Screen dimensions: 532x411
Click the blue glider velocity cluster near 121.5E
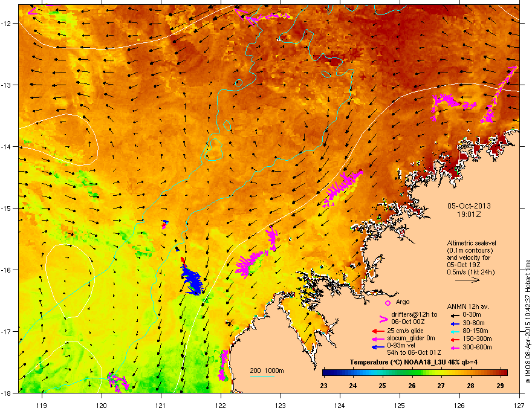(x=192, y=280)
